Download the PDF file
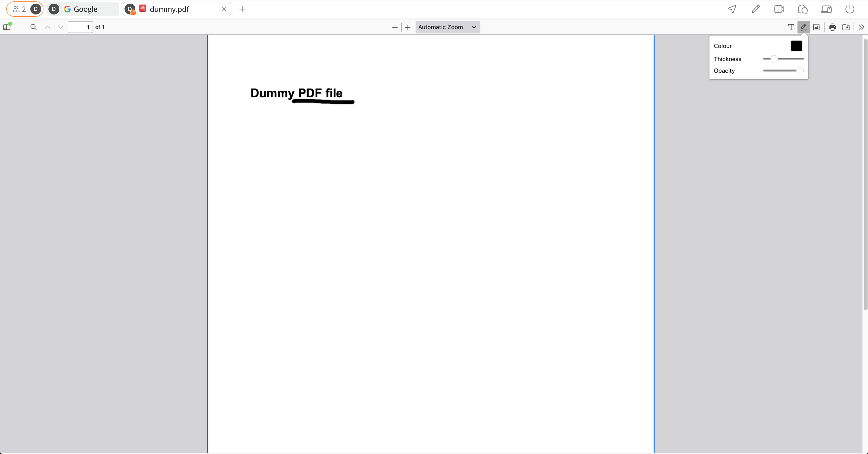The image size is (868, 454). tap(846, 27)
